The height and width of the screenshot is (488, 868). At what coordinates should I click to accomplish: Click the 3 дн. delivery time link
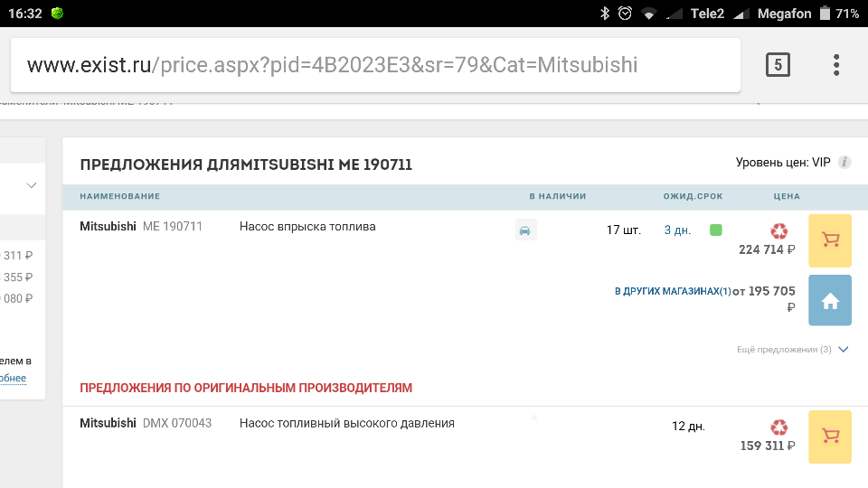click(x=677, y=230)
